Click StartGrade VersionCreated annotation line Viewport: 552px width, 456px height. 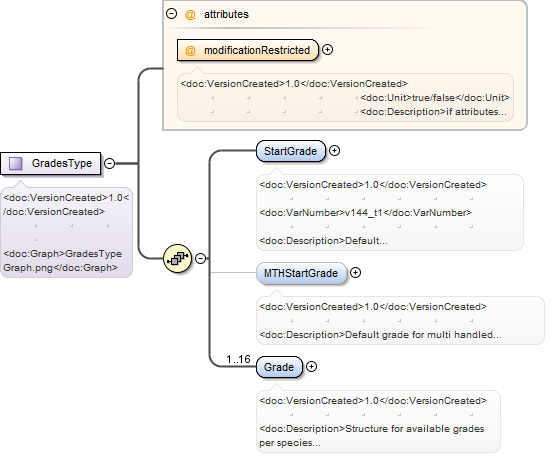point(373,185)
